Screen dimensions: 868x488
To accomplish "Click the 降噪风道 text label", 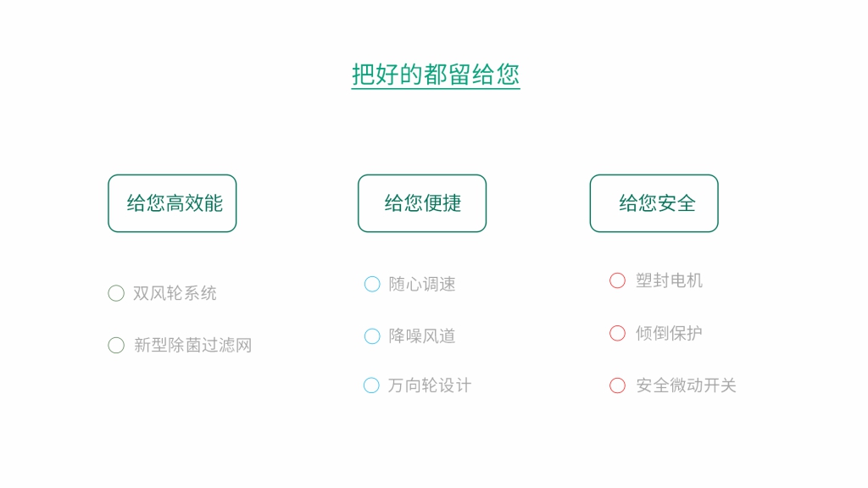I will click(x=422, y=336).
